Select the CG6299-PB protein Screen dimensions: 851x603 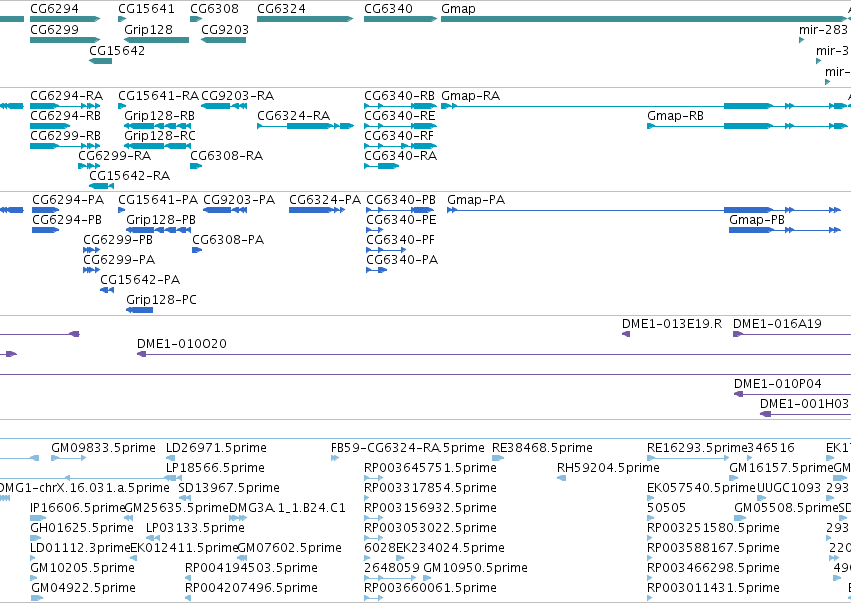pos(91,250)
